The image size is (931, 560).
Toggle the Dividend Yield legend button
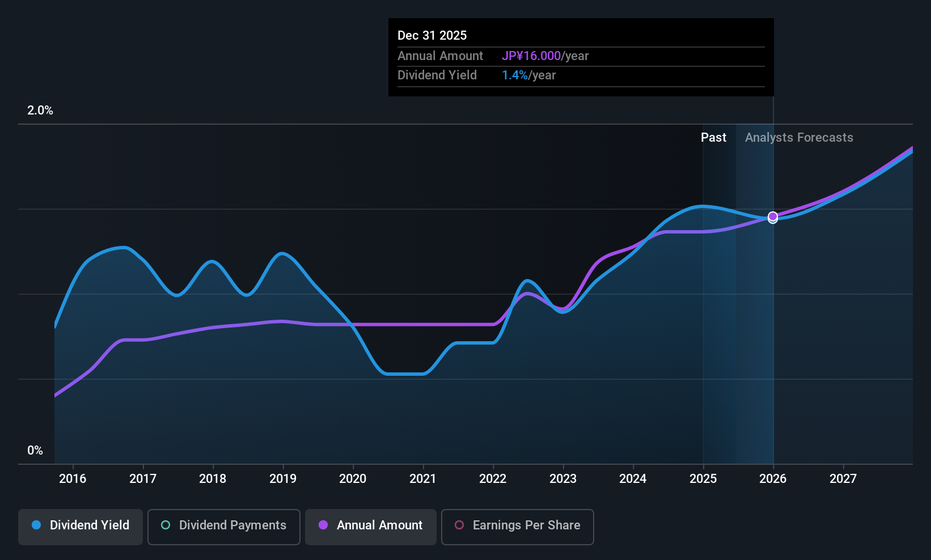81,527
